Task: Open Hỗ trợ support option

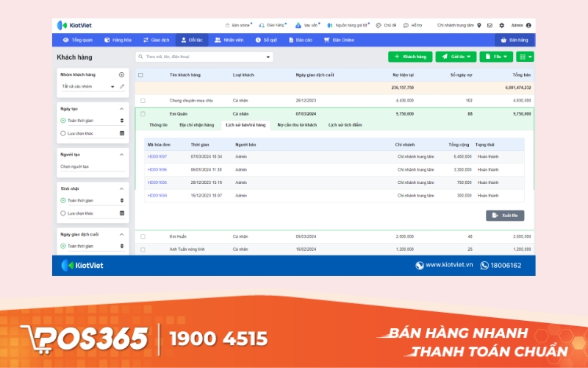Action: pos(412,26)
